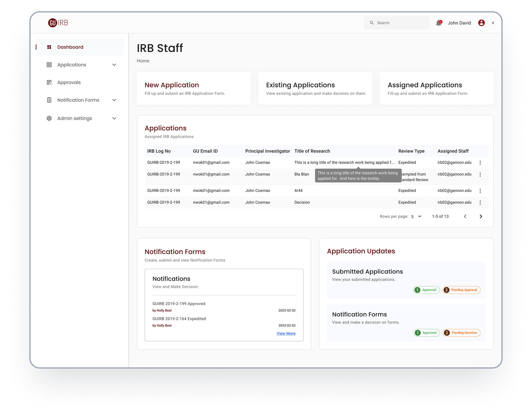The height and width of the screenshot is (416, 532).
Task: Open the notification bell icon
Action: pyautogui.click(x=439, y=23)
